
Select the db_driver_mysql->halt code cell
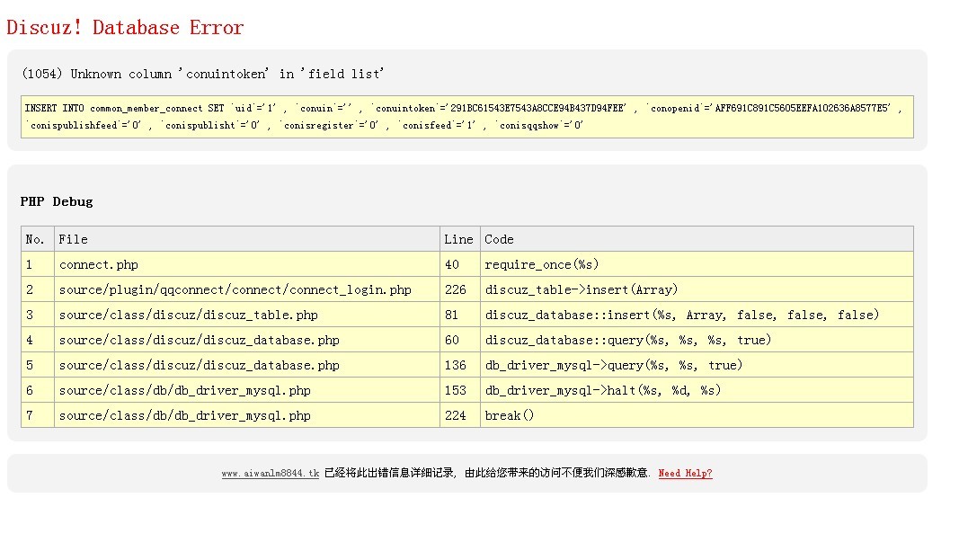tap(697, 390)
